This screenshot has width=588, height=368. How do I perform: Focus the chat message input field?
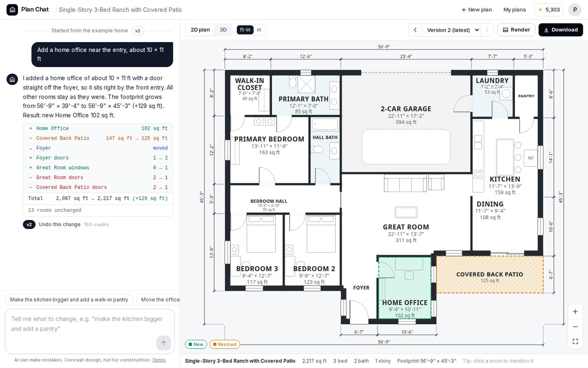coord(90,331)
